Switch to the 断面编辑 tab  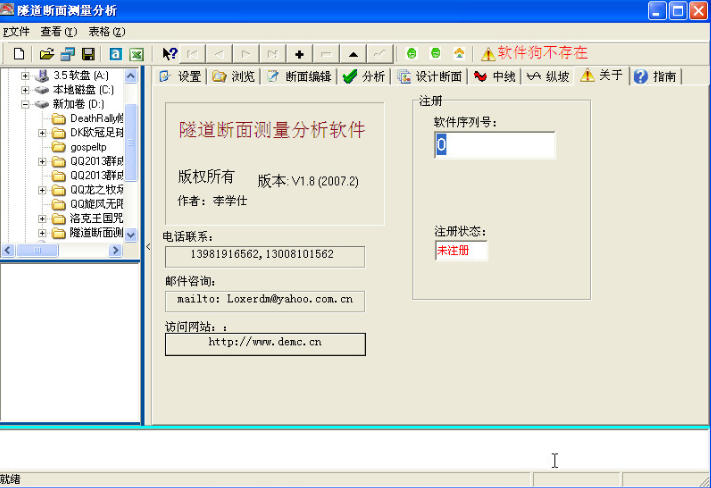pos(298,76)
